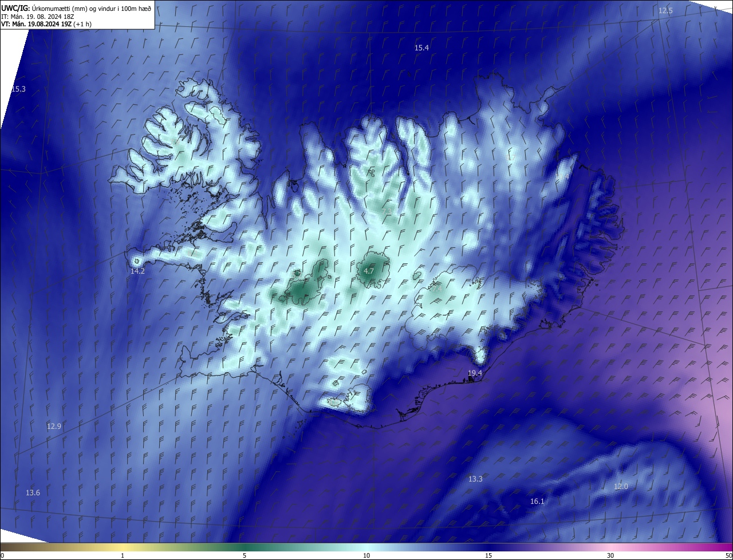Click the 14.2 value at the Snæfellsnes tip
The height and width of the screenshot is (560, 733).
click(x=137, y=271)
